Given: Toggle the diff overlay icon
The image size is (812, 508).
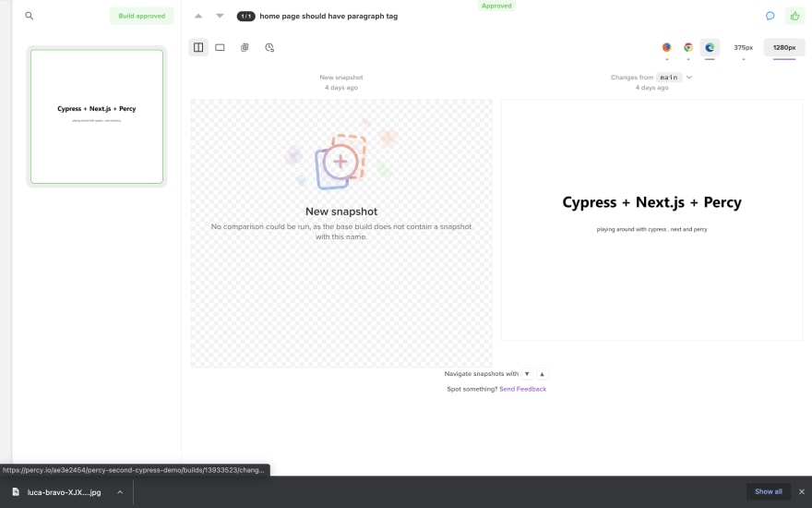Looking at the screenshot, I should coord(245,47).
